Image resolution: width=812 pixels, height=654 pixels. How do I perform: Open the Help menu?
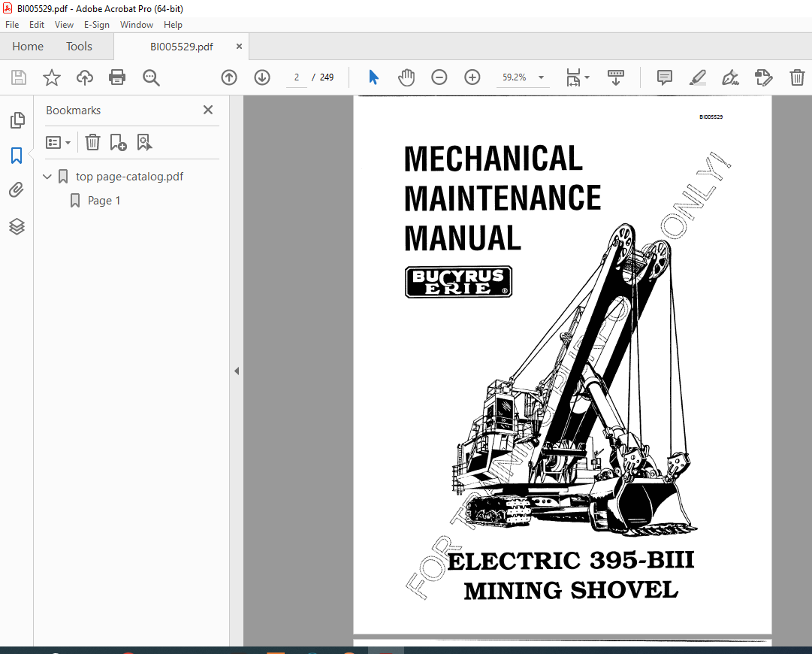click(173, 25)
